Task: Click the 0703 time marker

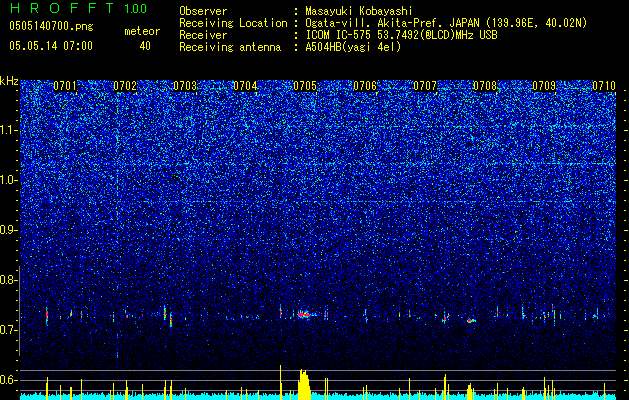Action: pos(185,86)
